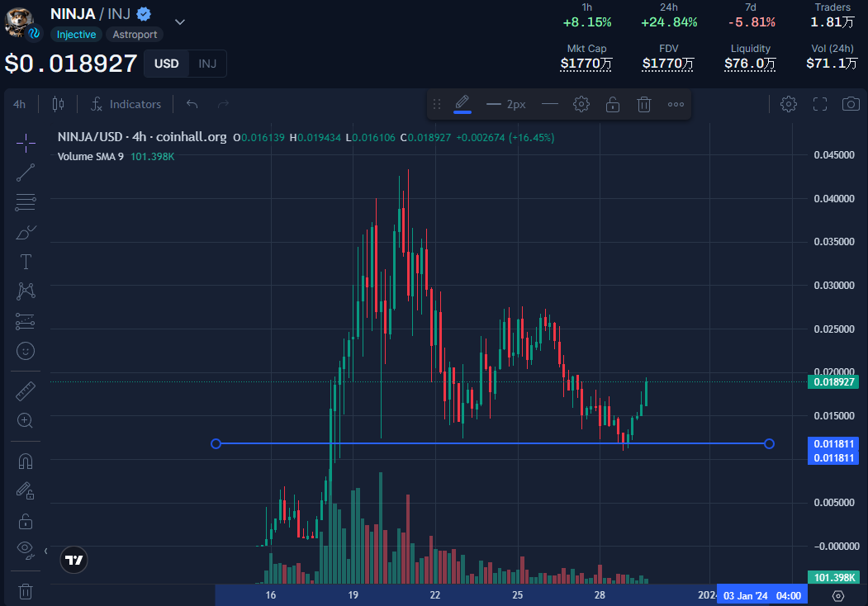Toggle lock all drawing tools

(x=26, y=521)
